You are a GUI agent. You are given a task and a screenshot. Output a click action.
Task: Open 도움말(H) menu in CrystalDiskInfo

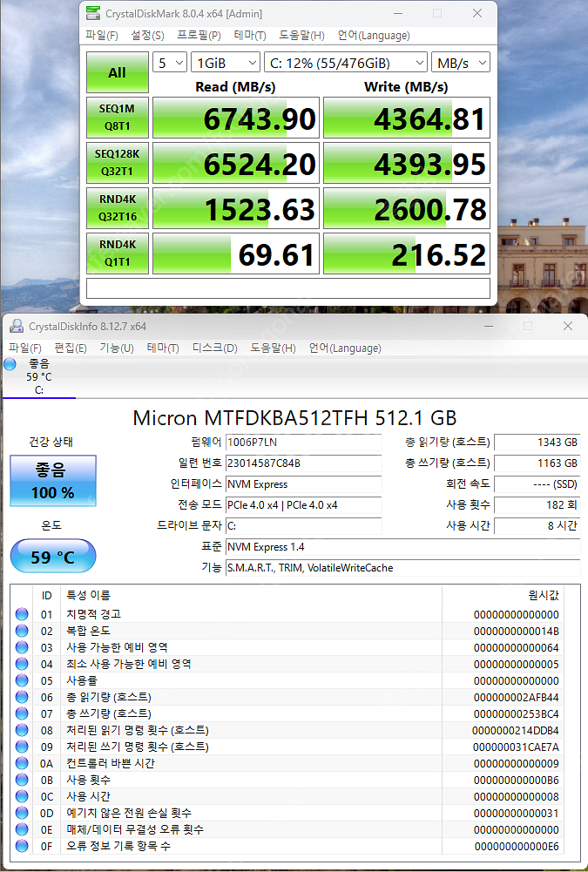click(x=273, y=348)
